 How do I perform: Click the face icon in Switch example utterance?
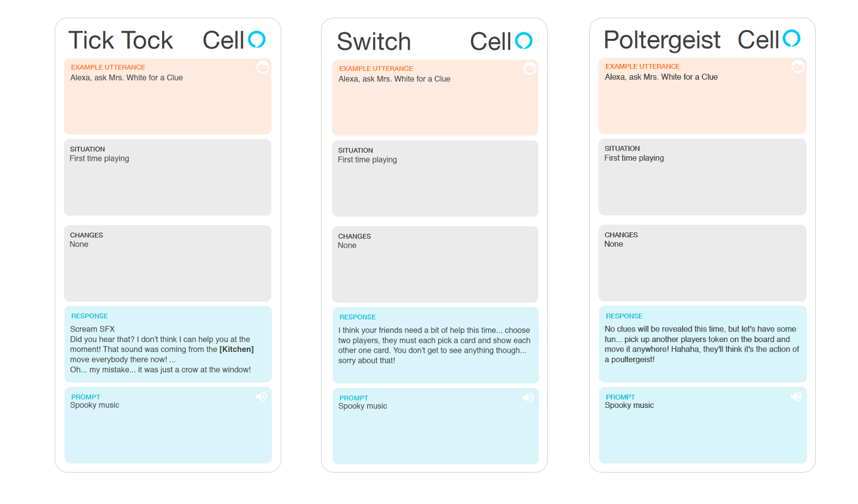529,68
